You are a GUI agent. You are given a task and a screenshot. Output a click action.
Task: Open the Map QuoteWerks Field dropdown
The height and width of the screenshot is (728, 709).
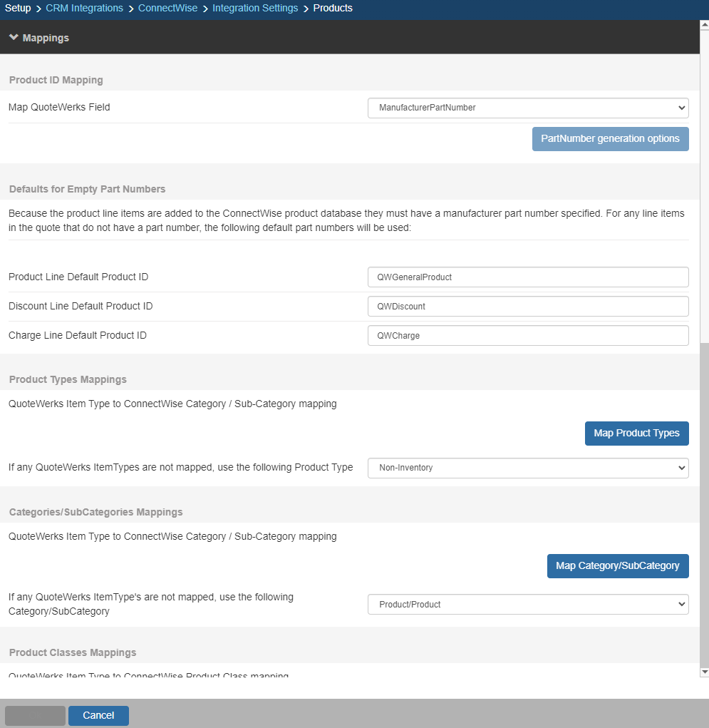coord(528,108)
